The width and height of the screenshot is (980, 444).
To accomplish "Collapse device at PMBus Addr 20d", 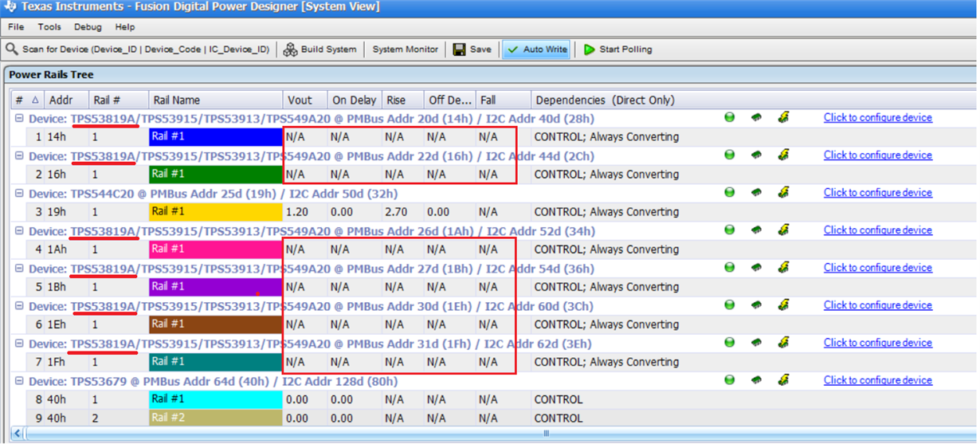I will pos(19,118).
